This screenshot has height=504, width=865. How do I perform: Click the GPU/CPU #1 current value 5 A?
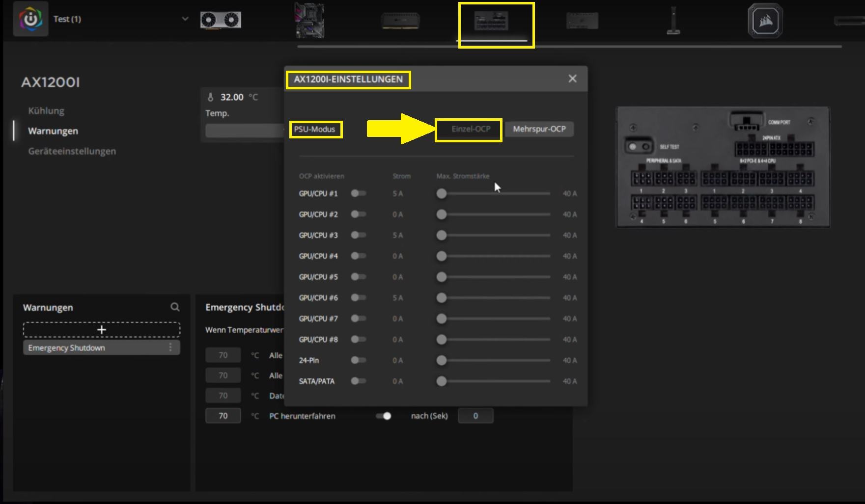(x=398, y=194)
